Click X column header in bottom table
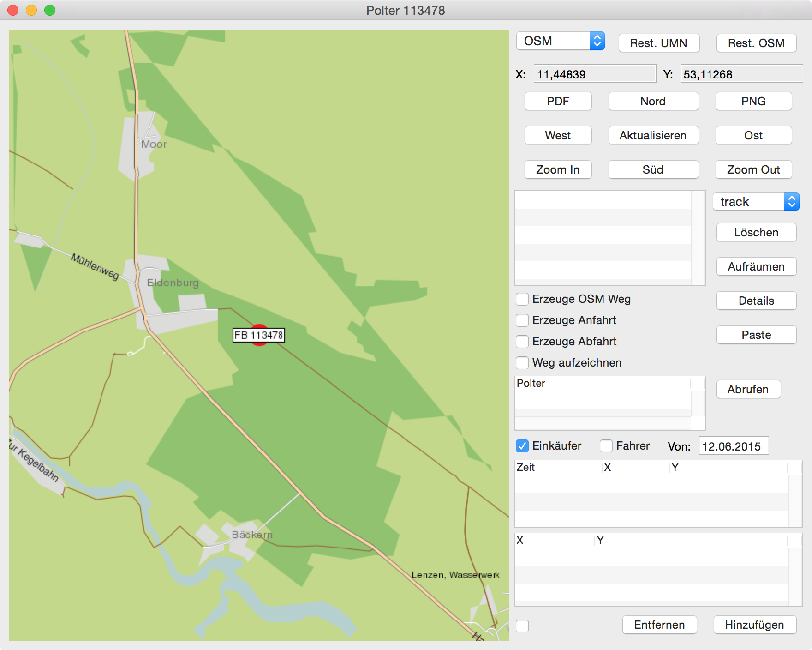 [555, 541]
